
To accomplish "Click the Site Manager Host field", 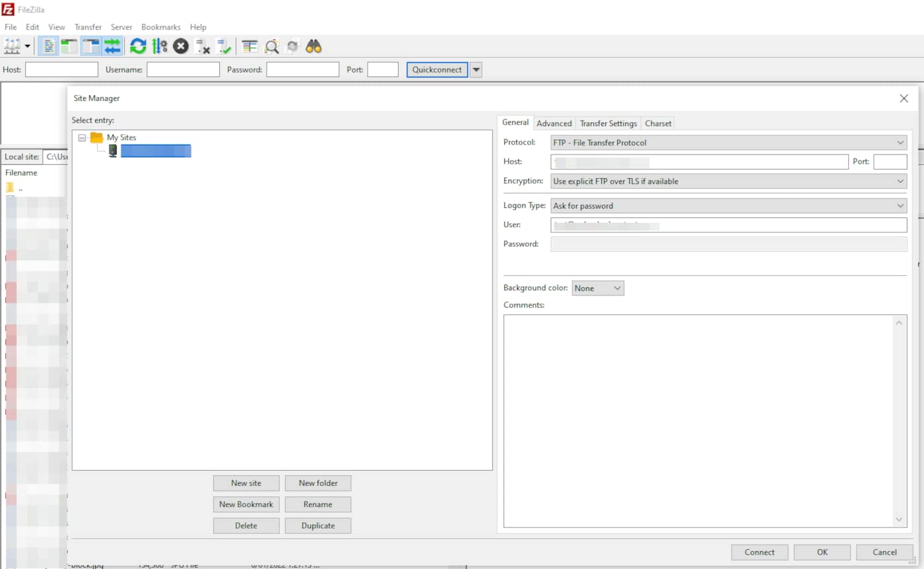I will pyautogui.click(x=700, y=162).
